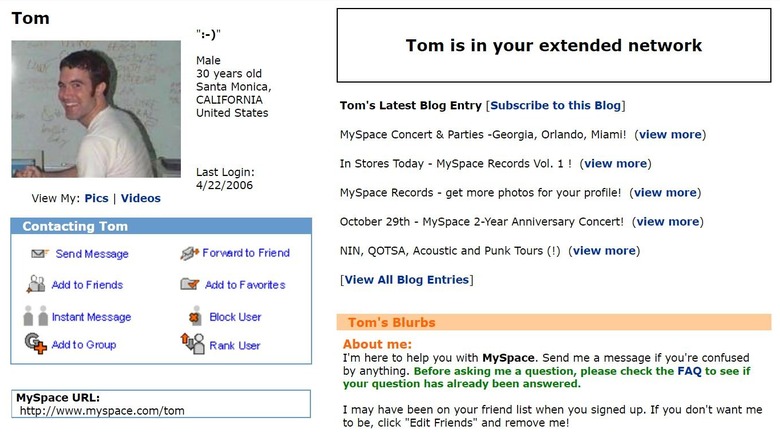Click the Add to Friends icon
The width and height of the screenshot is (780, 438).
(36, 285)
